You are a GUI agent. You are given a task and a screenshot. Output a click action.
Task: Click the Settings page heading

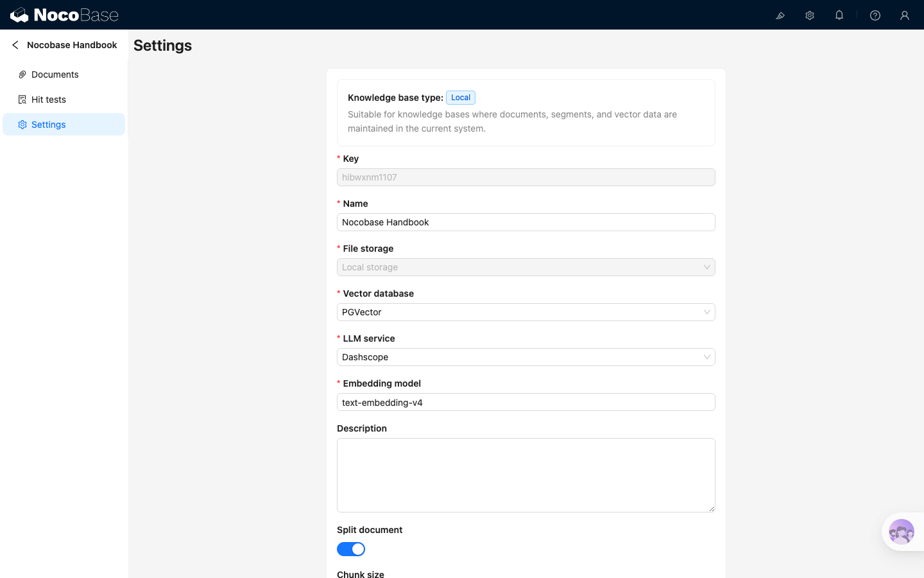coord(162,46)
